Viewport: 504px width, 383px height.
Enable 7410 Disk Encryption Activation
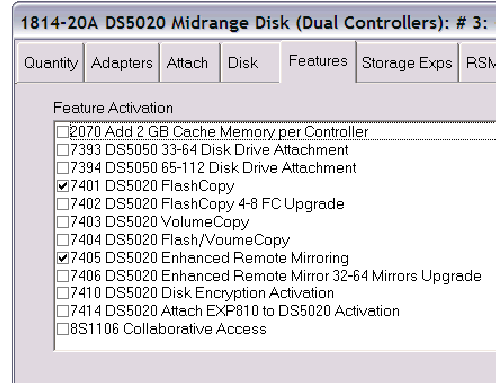pos(63,293)
